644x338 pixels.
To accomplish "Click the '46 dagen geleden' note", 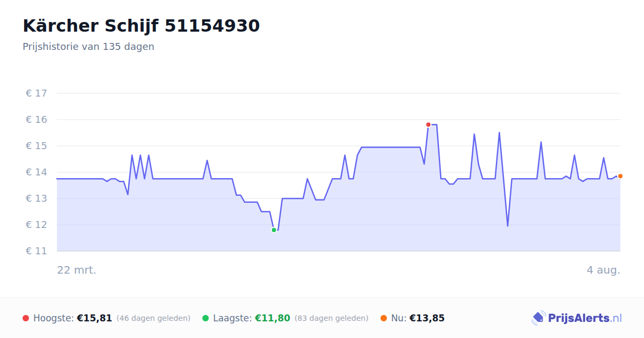I will [153, 318].
